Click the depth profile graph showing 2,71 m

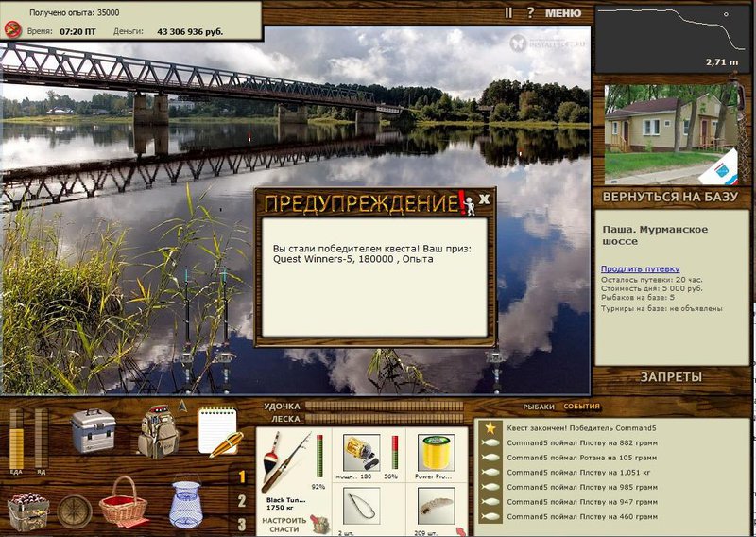672,39
